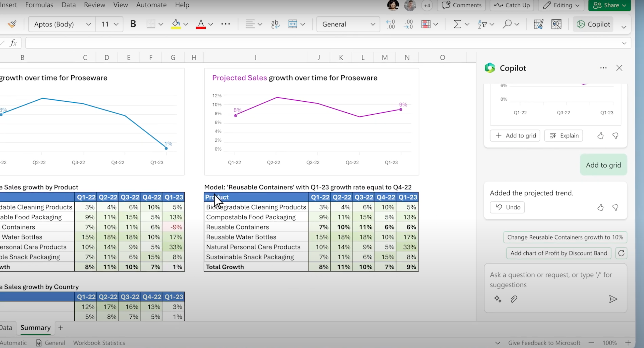
Task: Open the Editing mode dropdown
Action: [561, 5]
